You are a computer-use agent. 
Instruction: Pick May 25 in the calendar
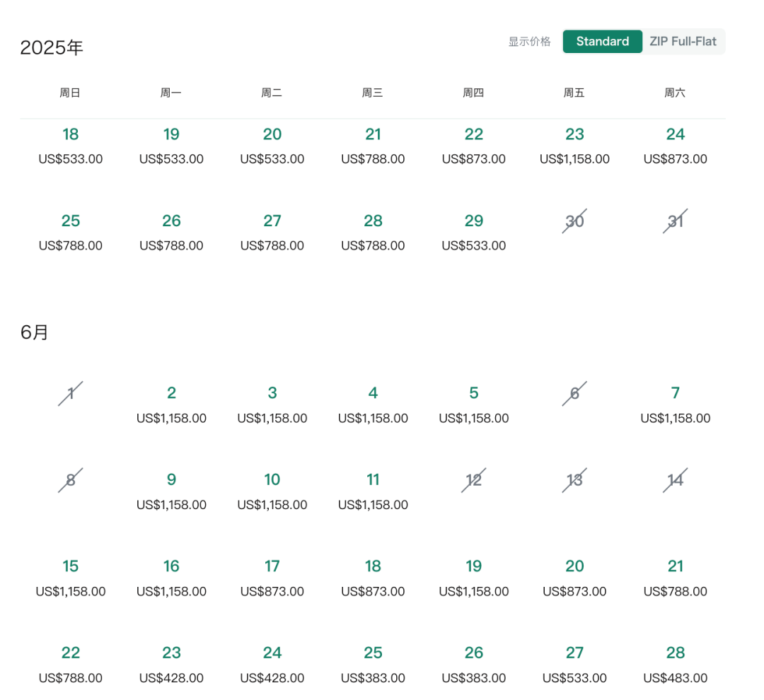[x=71, y=233]
